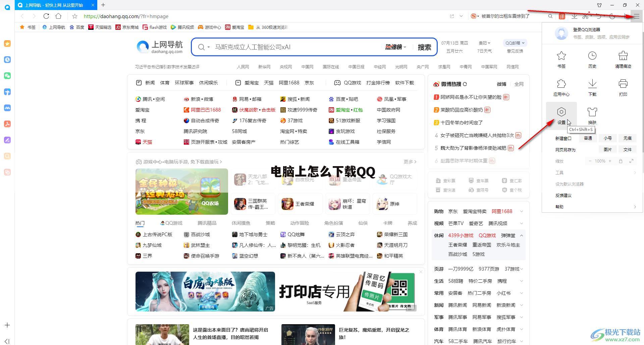The width and height of the screenshot is (644, 345).
Task: Select the 角色扮演 games tab
Action: tap(333, 223)
